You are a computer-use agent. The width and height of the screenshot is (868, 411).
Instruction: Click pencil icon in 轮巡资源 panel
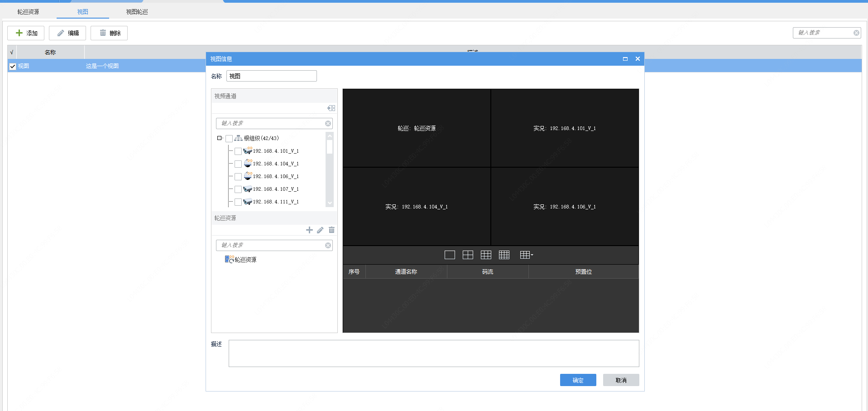[320, 230]
